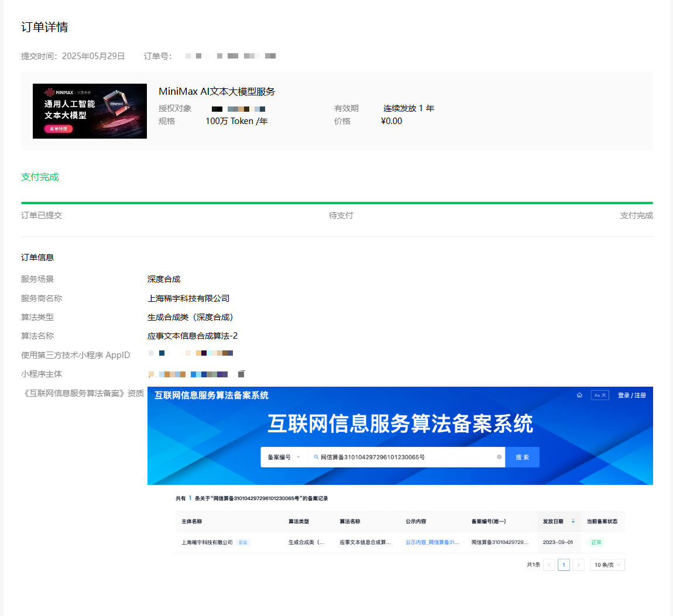Click the 正常 filing status badge
Screen dimensions: 673x616
pyautogui.click(x=596, y=542)
